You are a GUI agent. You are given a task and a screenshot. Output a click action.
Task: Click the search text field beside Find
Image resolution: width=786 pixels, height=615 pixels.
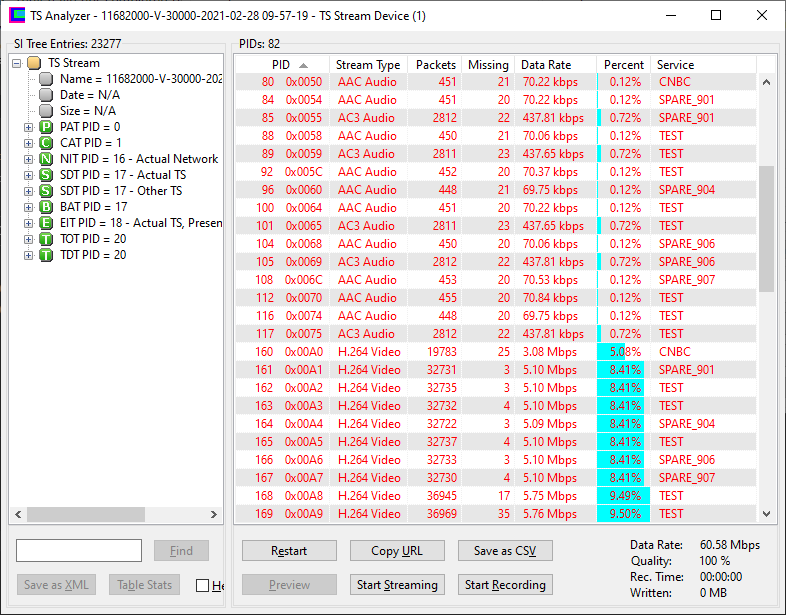tap(79, 551)
